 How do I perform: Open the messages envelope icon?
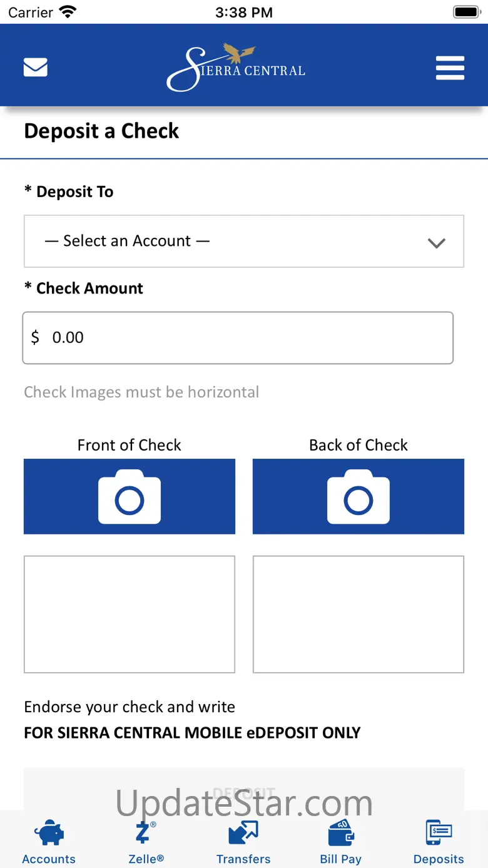click(36, 67)
